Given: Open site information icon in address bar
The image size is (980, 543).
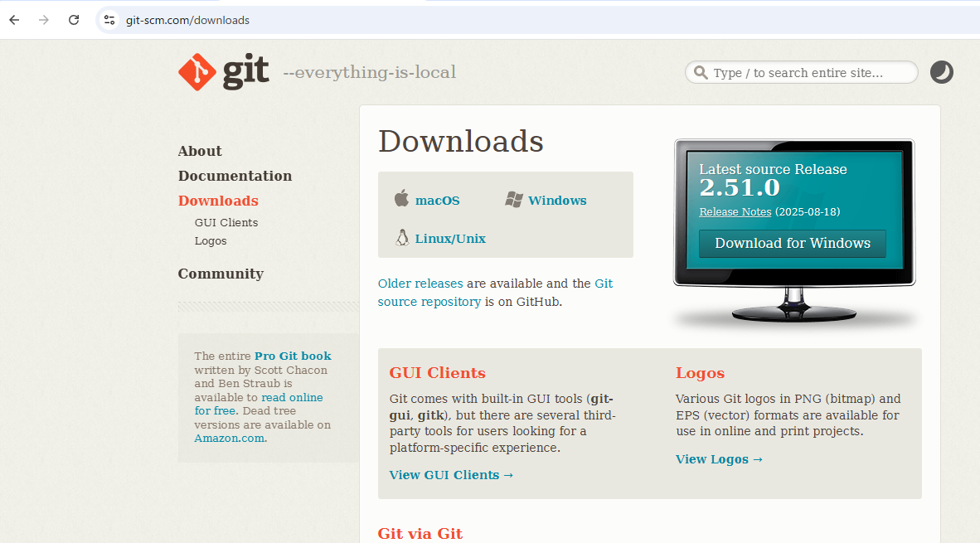Looking at the screenshot, I should [109, 20].
